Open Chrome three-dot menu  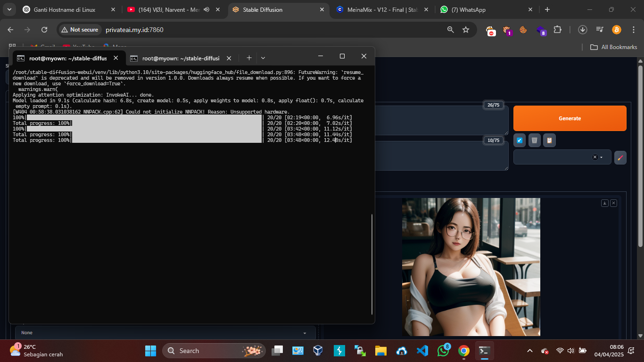pyautogui.click(x=633, y=30)
